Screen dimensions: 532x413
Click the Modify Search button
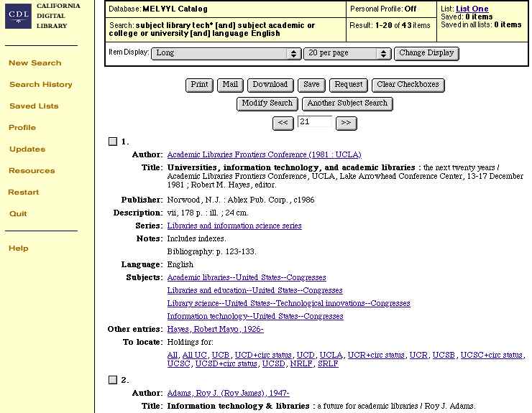tap(267, 103)
